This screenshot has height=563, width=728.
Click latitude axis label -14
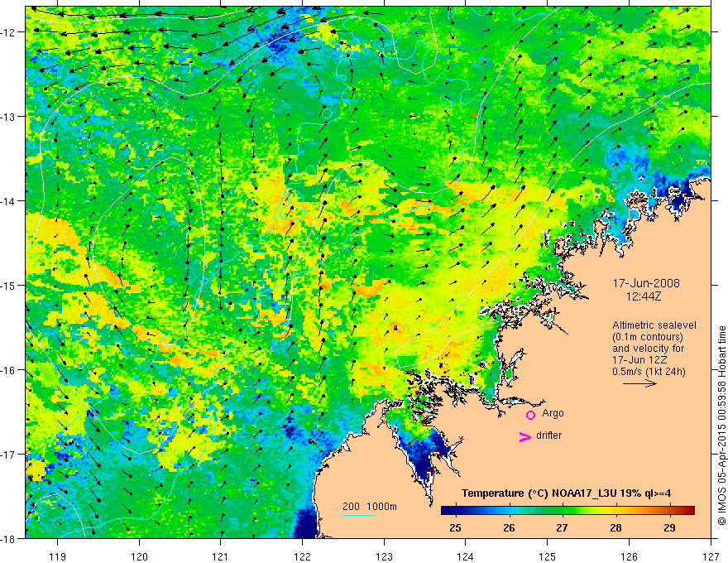pos(9,201)
